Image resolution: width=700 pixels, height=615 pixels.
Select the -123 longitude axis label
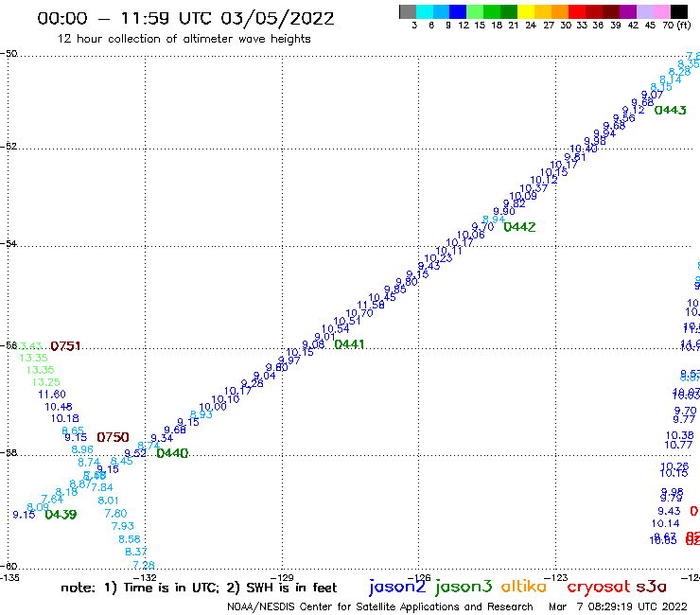[556, 577]
